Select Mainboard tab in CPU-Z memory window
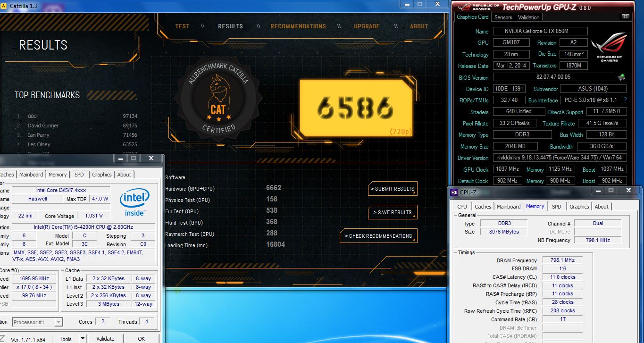Screen dimensions: 644x343 tap(509, 207)
